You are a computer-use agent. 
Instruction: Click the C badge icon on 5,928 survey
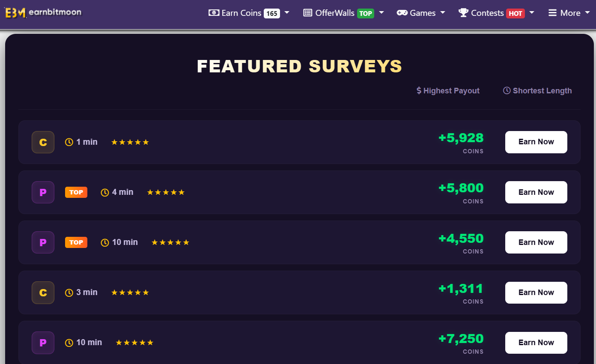43,142
